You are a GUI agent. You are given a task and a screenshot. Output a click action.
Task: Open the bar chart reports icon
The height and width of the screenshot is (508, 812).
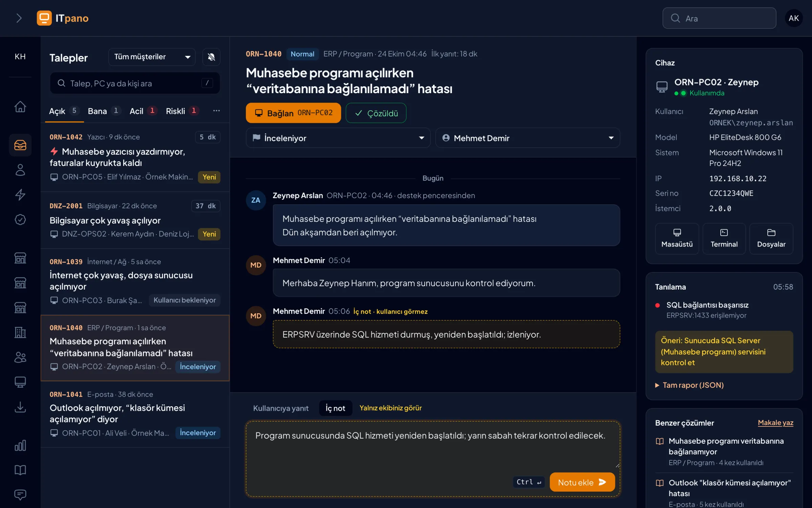[x=20, y=445]
